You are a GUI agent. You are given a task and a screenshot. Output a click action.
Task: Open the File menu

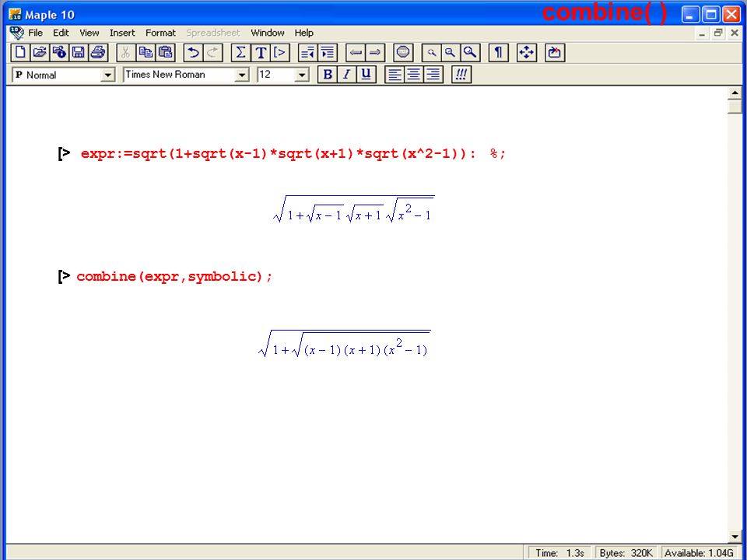click(35, 33)
